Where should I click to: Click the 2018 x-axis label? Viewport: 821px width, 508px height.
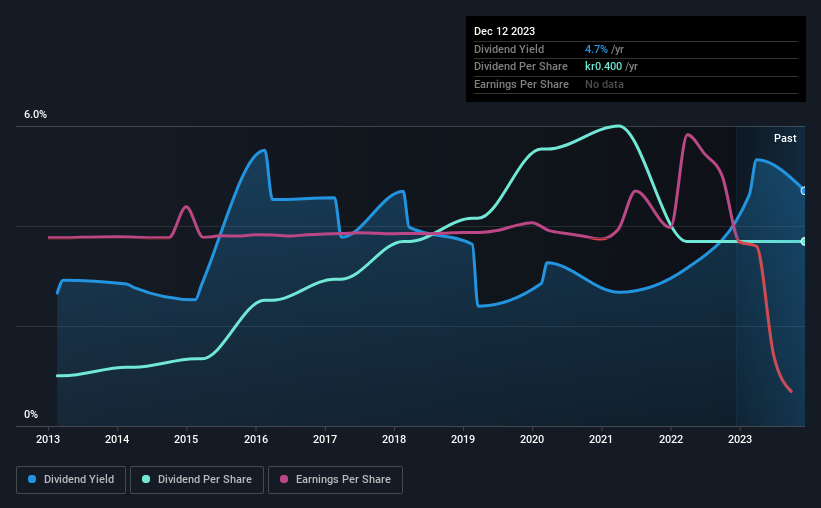(x=394, y=439)
